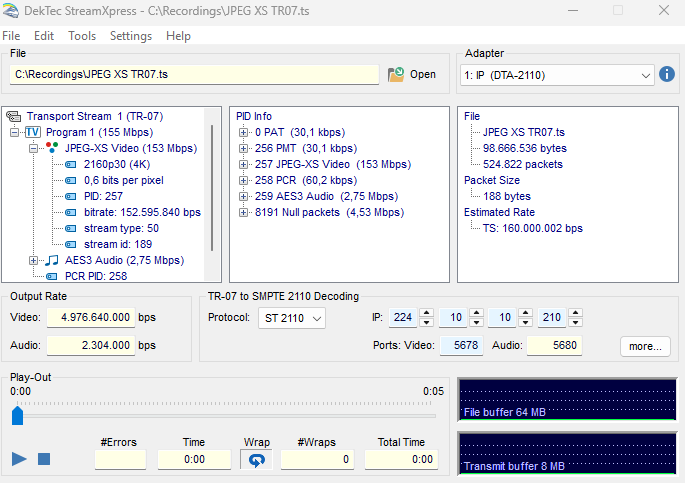The width and height of the screenshot is (685, 483).
Task: Expand the 259 AES3 Audio PID entry
Action: point(243,197)
